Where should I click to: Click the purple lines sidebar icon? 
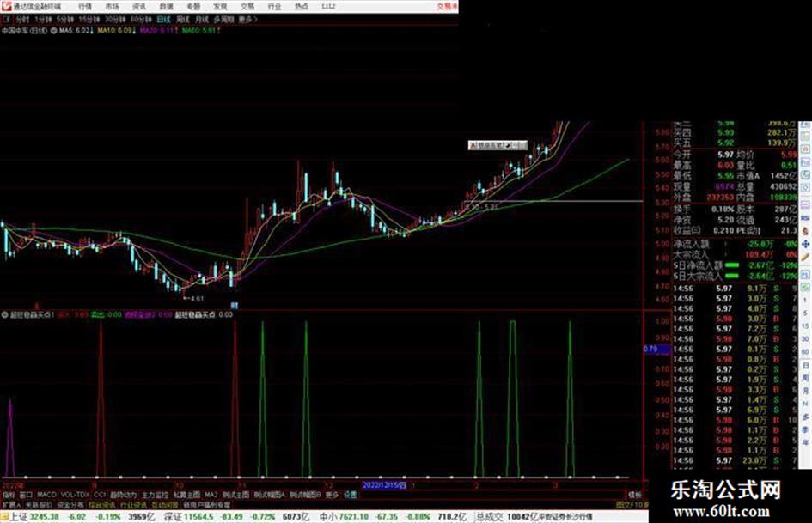click(x=806, y=205)
